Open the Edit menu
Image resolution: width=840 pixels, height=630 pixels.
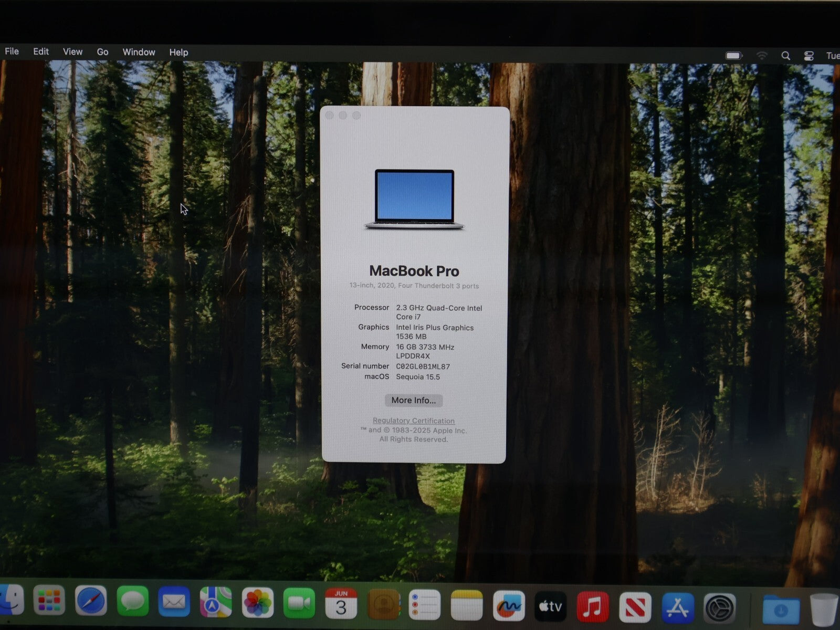(41, 51)
